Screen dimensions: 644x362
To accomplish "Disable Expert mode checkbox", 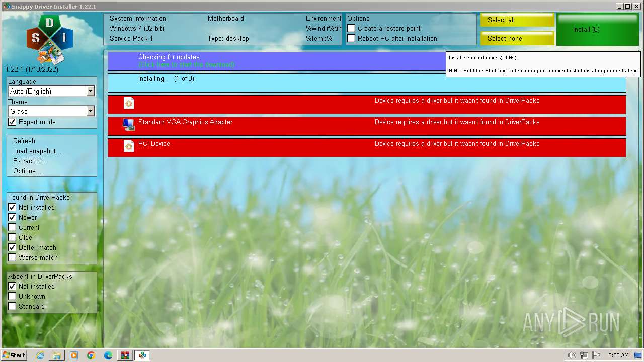I will point(12,122).
